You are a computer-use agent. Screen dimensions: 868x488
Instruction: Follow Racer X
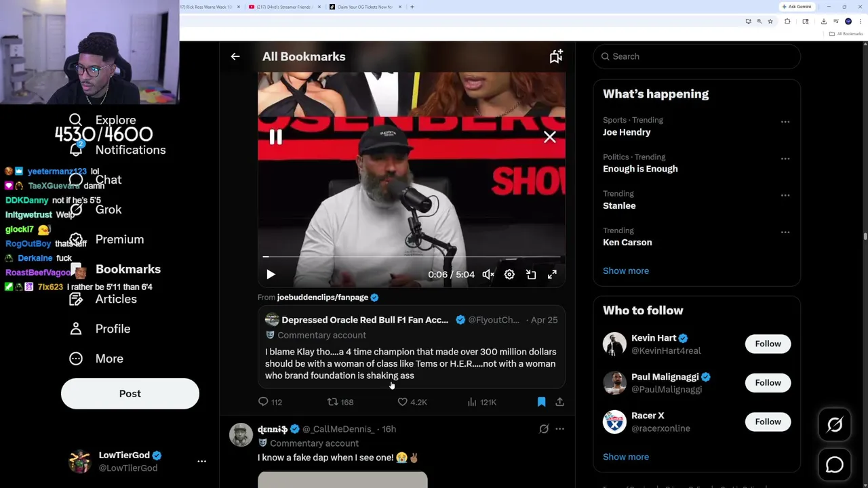[x=768, y=422]
